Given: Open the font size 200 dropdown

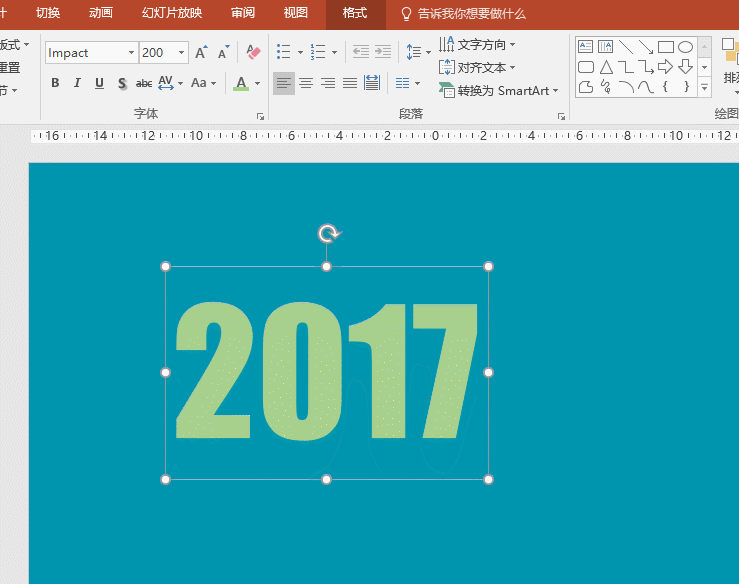Looking at the screenshot, I should point(181,53).
